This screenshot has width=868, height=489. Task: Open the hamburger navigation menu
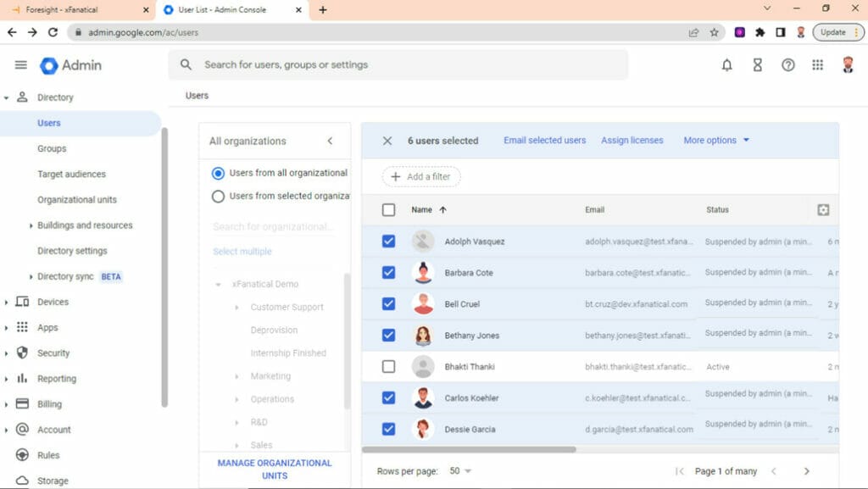tap(20, 64)
